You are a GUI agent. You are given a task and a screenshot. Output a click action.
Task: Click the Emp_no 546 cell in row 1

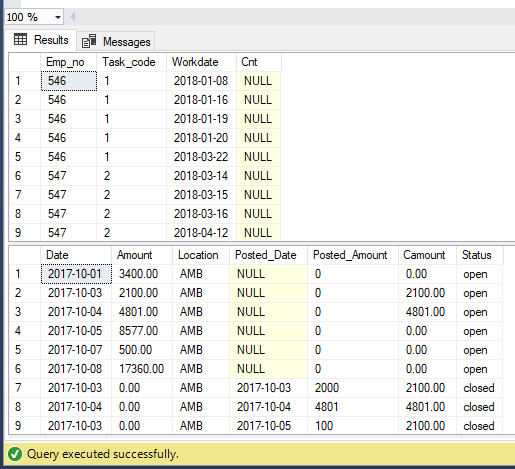(x=69, y=81)
